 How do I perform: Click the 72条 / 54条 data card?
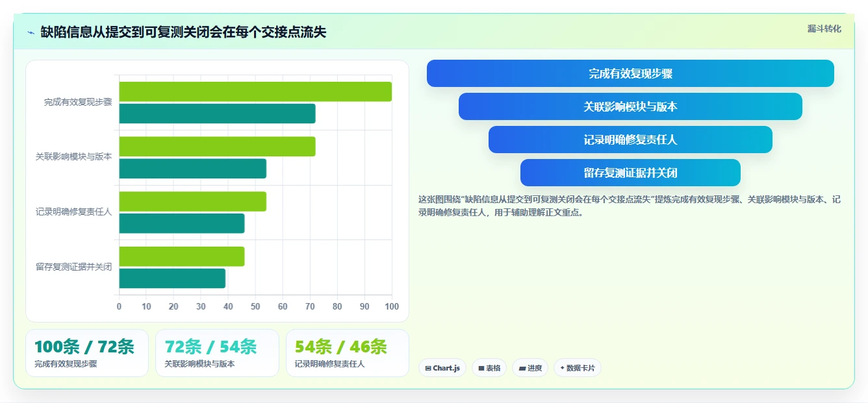point(217,353)
